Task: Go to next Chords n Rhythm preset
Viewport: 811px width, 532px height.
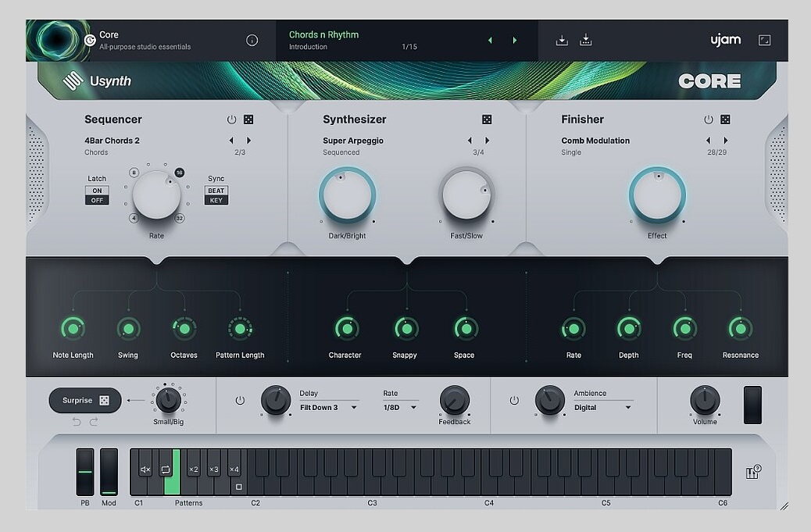Action: pyautogui.click(x=515, y=41)
